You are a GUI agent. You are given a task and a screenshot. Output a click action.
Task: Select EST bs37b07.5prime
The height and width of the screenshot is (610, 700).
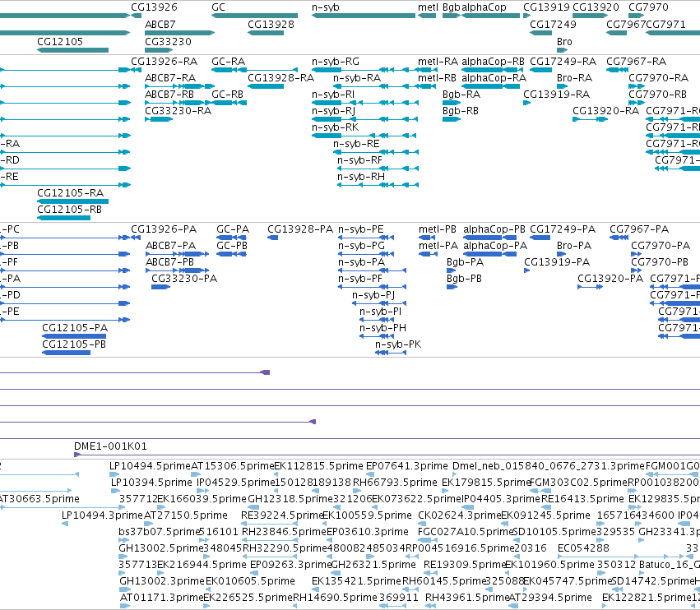pyautogui.click(x=159, y=531)
